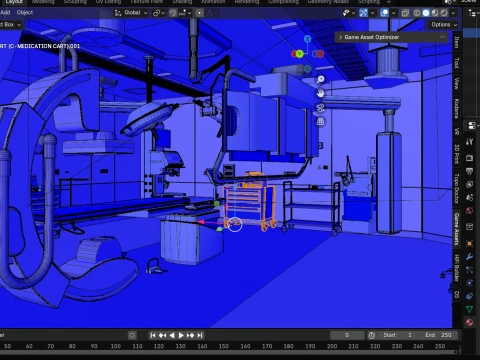The width and height of the screenshot is (480, 360).
Task: Jump to the last frame
Action: click(200, 335)
